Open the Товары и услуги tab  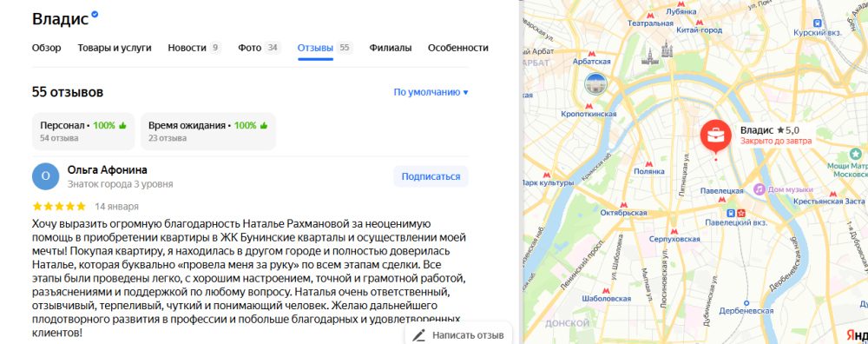(115, 48)
